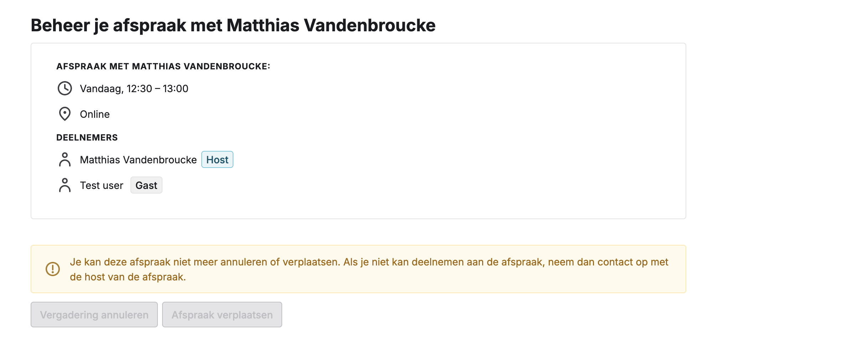Click the location pin icon next to Online

pyautogui.click(x=64, y=114)
